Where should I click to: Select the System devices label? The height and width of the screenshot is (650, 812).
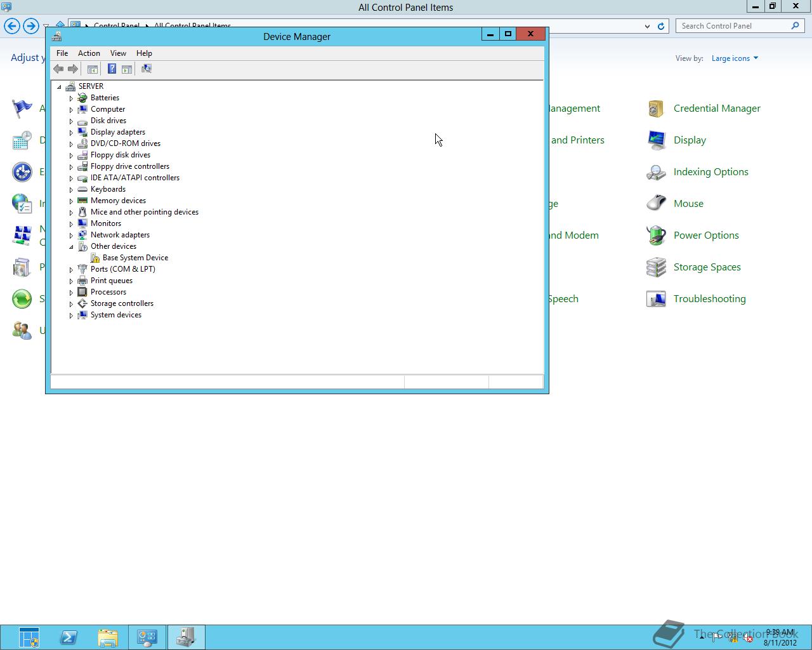coord(116,315)
